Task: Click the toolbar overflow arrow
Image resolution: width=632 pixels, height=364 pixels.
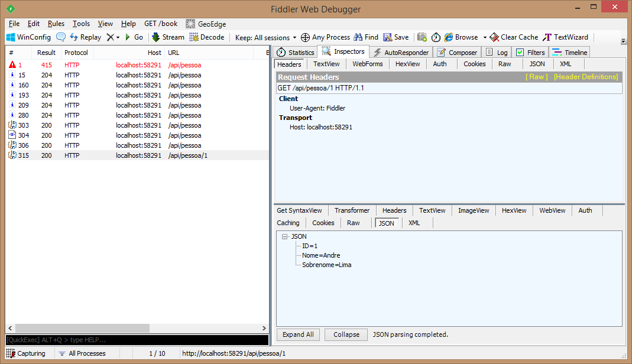Action: 623,41
